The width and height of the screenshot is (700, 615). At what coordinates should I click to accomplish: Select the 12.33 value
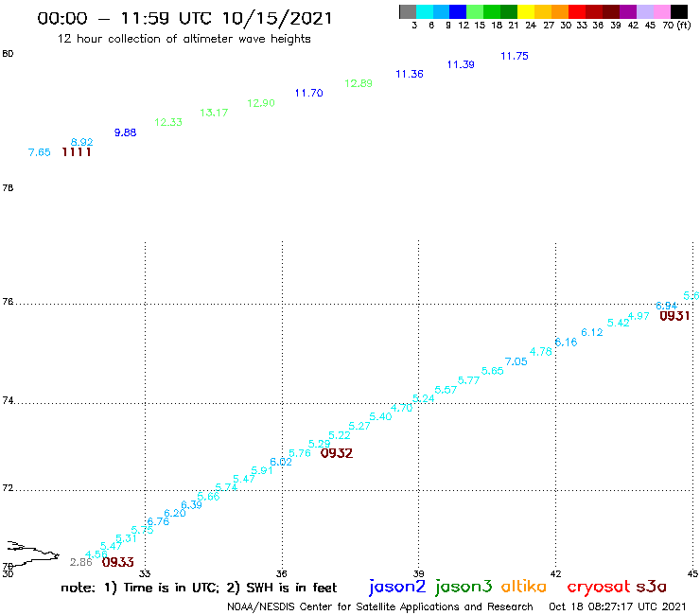point(168,122)
